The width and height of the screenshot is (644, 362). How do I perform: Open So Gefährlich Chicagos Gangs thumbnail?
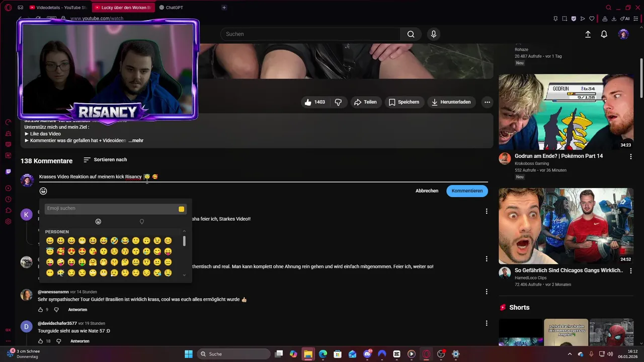coord(566,226)
